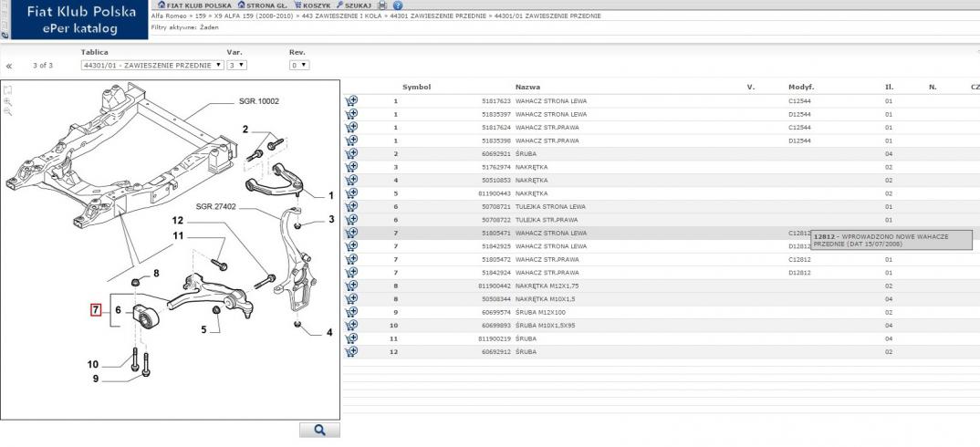Image resolution: width=980 pixels, height=447 pixels.
Task: Add WAHACZ 51842925 to cart
Action: click(x=351, y=245)
